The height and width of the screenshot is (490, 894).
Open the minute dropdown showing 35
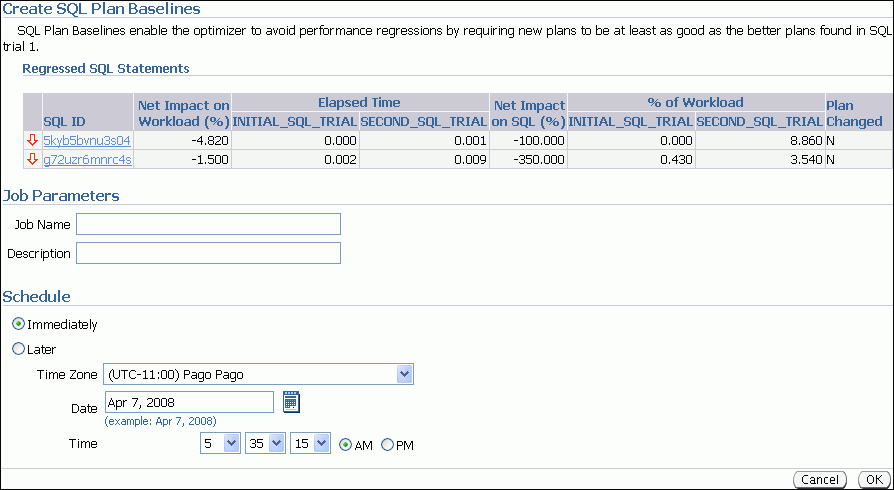265,443
